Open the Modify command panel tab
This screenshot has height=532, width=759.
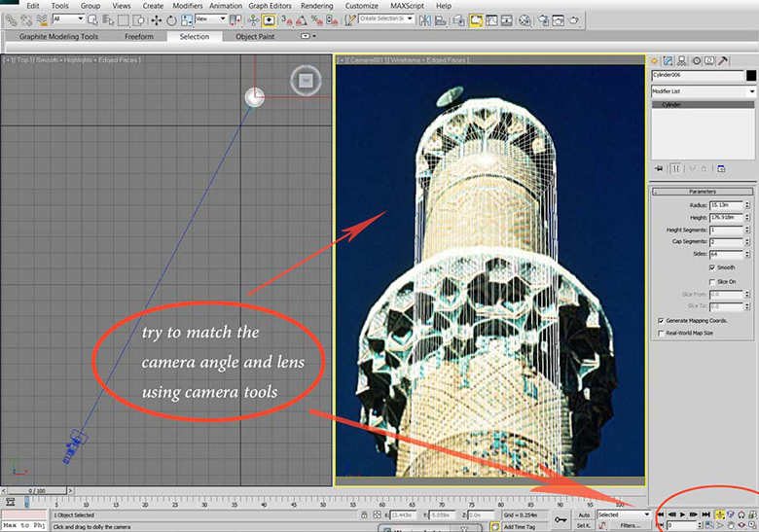click(x=670, y=61)
